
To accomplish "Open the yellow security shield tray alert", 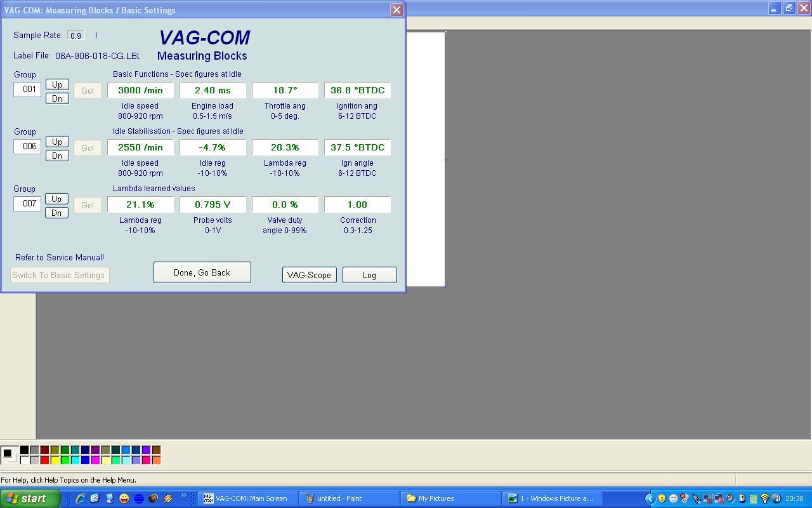I will (x=662, y=498).
